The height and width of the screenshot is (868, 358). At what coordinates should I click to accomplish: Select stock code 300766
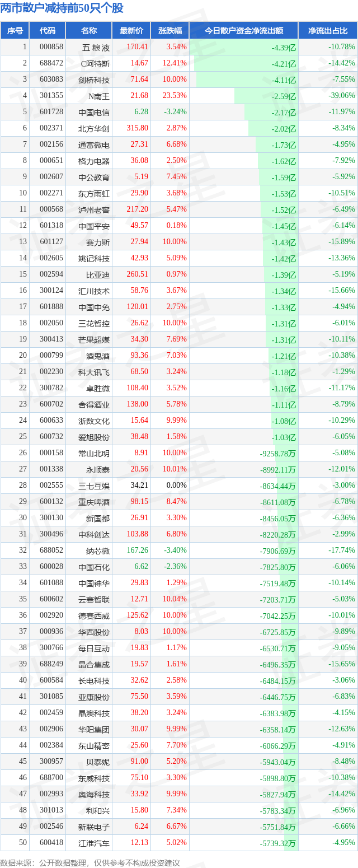(51, 648)
